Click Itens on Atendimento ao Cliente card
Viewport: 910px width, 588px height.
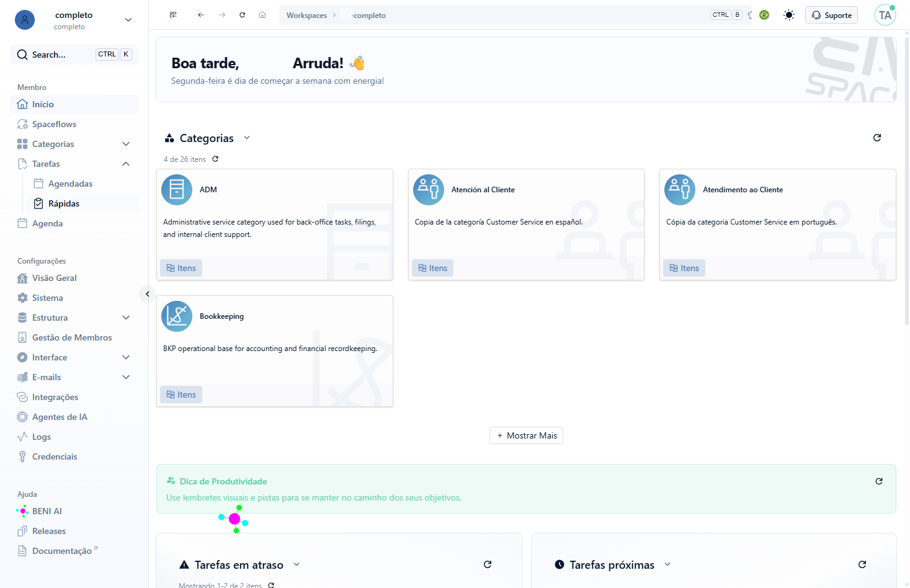coord(684,268)
